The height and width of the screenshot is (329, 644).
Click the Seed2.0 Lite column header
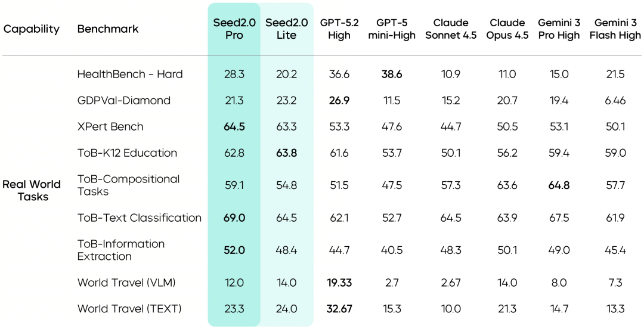[x=286, y=29]
